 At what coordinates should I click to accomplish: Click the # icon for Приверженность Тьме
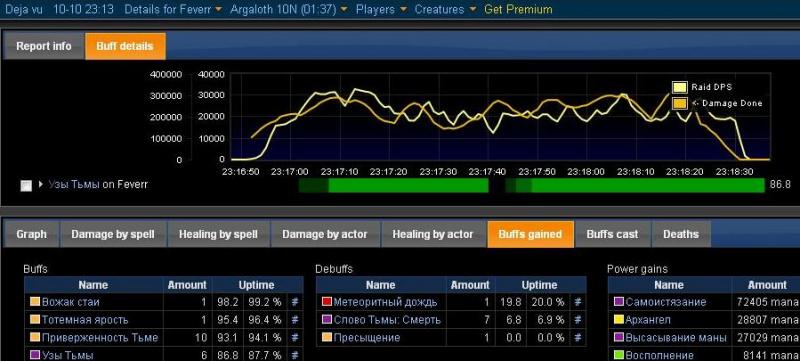[x=294, y=338]
